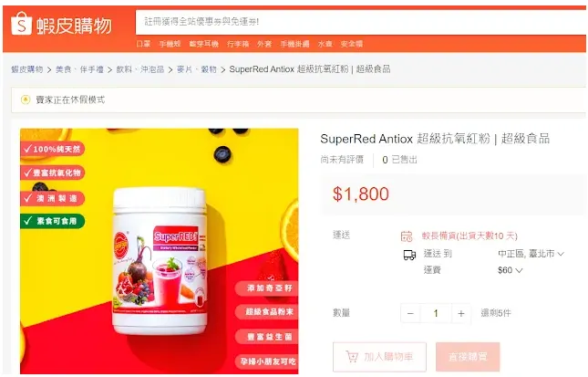
Task: Open the 麥片、穀物 breadcrumb category
Action: pyautogui.click(x=197, y=69)
